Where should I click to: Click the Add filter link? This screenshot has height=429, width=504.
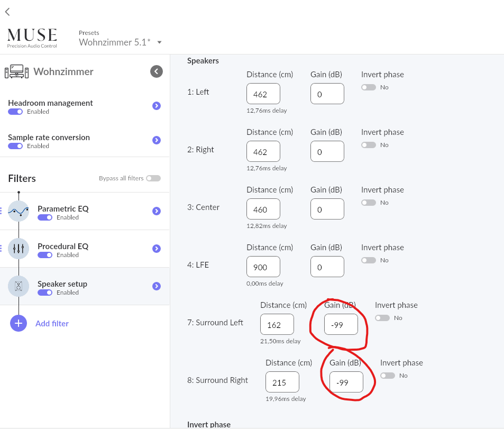52,323
